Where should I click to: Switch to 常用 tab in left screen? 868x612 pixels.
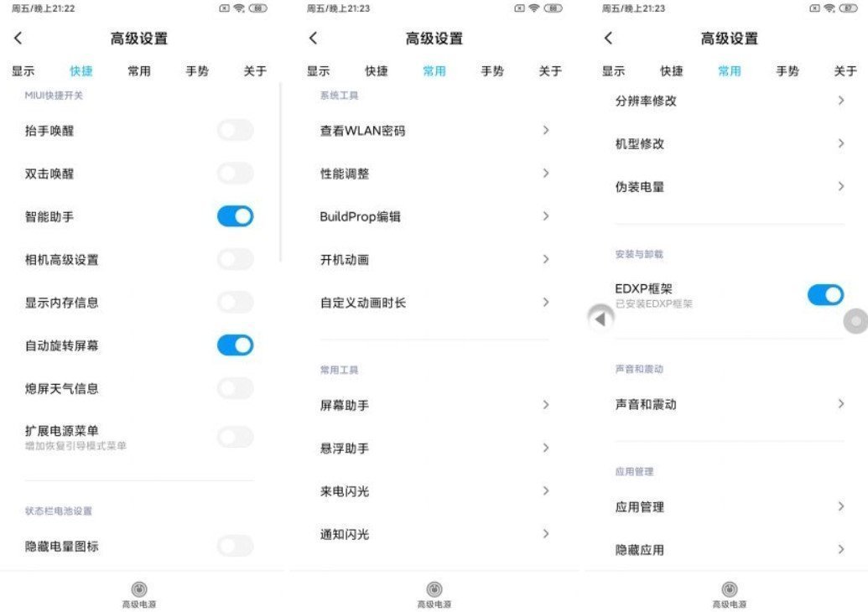(x=139, y=70)
